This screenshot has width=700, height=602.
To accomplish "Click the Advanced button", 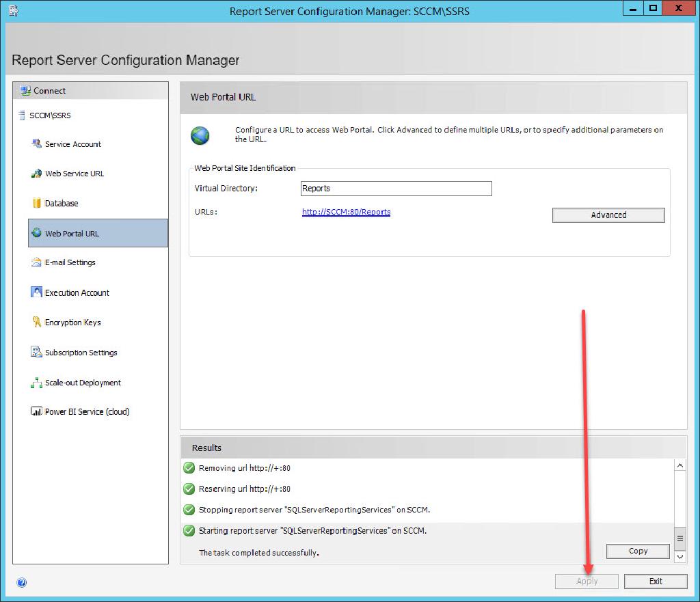I will (x=608, y=215).
